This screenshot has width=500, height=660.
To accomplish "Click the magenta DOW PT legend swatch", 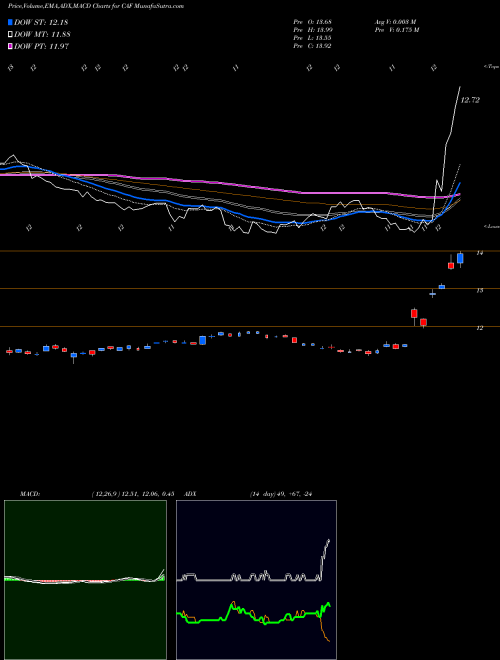I will 10,46.
